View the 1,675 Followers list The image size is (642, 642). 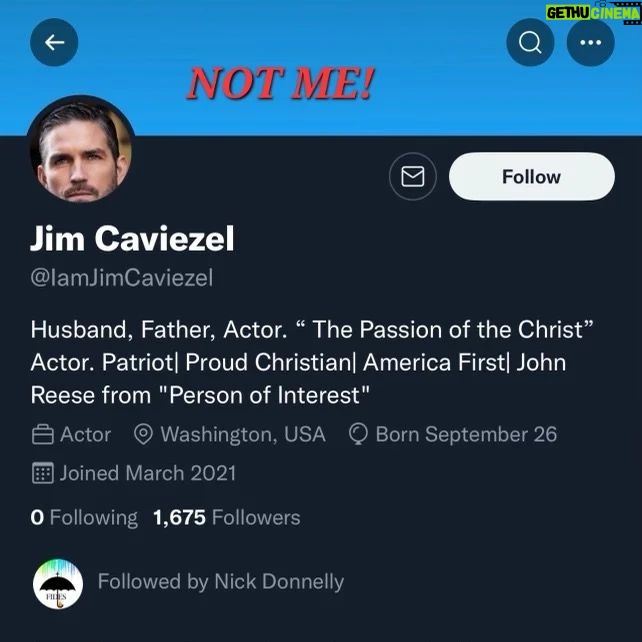226,517
